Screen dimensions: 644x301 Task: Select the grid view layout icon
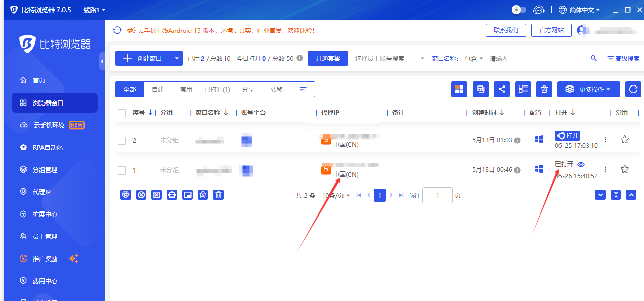pos(459,89)
